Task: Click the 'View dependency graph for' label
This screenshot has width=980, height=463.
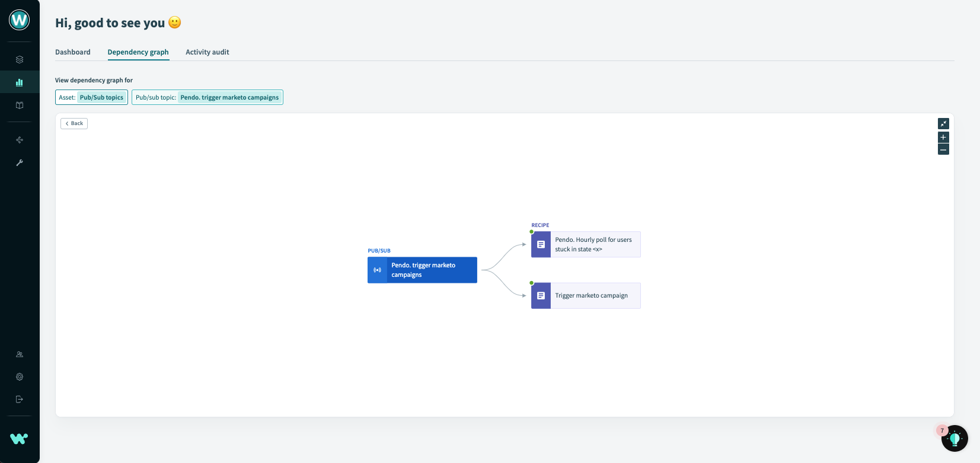Action: coord(94,80)
